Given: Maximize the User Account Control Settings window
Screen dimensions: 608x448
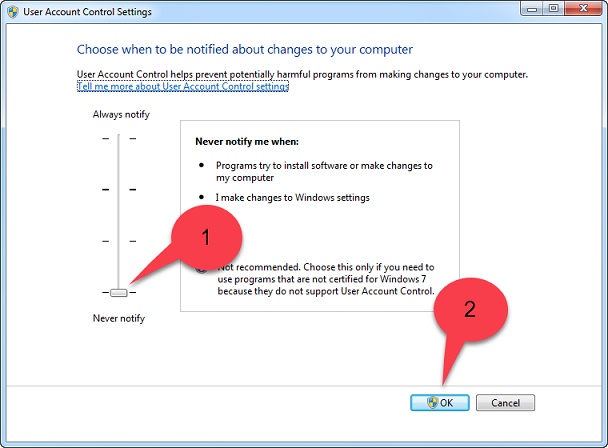Looking at the screenshot, I should (x=554, y=9).
